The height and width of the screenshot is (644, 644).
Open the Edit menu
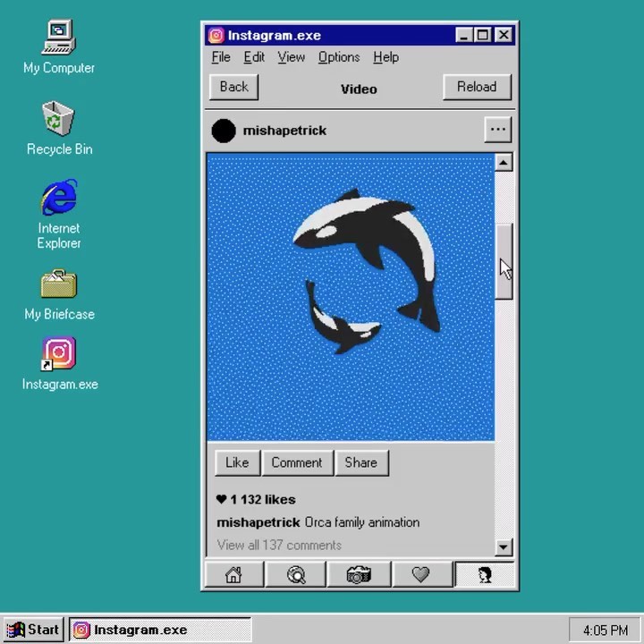pyautogui.click(x=254, y=57)
